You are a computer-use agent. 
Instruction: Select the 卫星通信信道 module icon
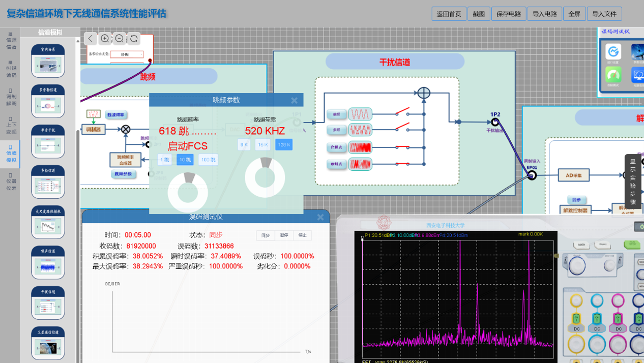(48, 344)
